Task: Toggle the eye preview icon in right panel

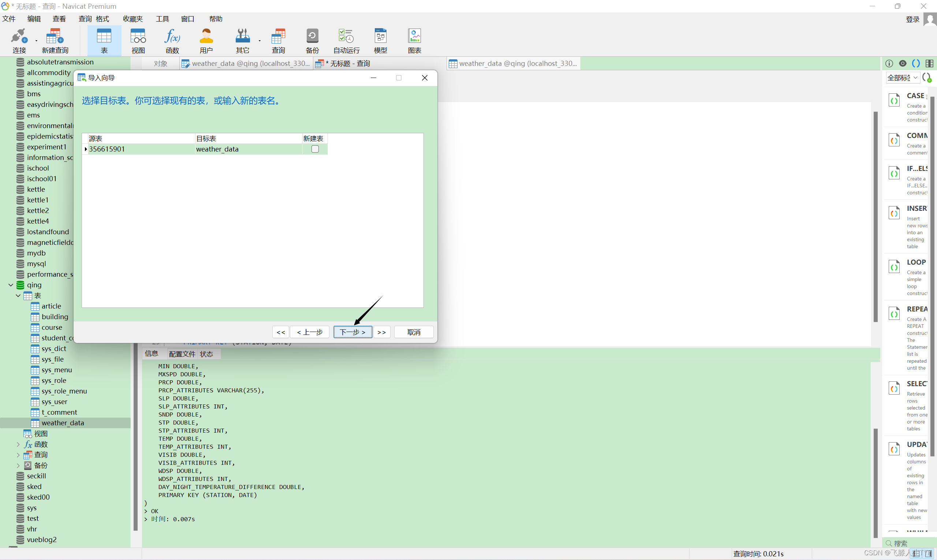Action: [903, 63]
